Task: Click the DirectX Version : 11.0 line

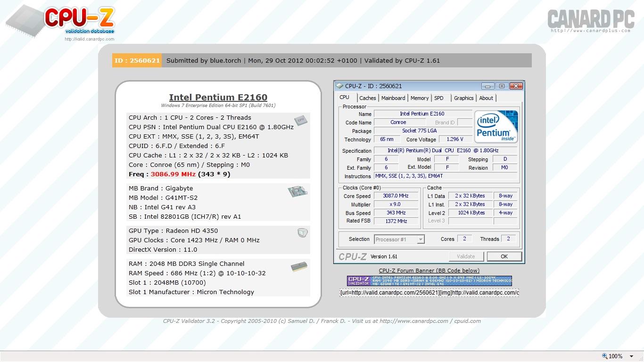Action: (163, 250)
